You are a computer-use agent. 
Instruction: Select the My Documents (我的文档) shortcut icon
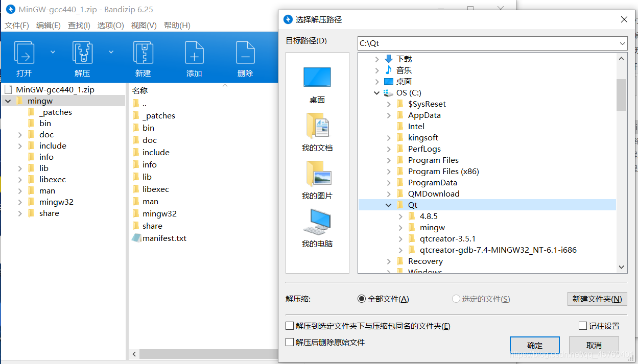pos(317,126)
